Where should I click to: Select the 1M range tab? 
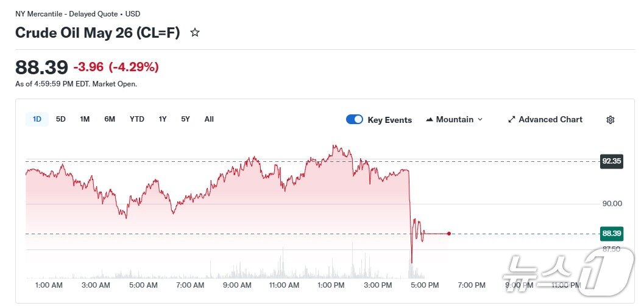[85, 119]
